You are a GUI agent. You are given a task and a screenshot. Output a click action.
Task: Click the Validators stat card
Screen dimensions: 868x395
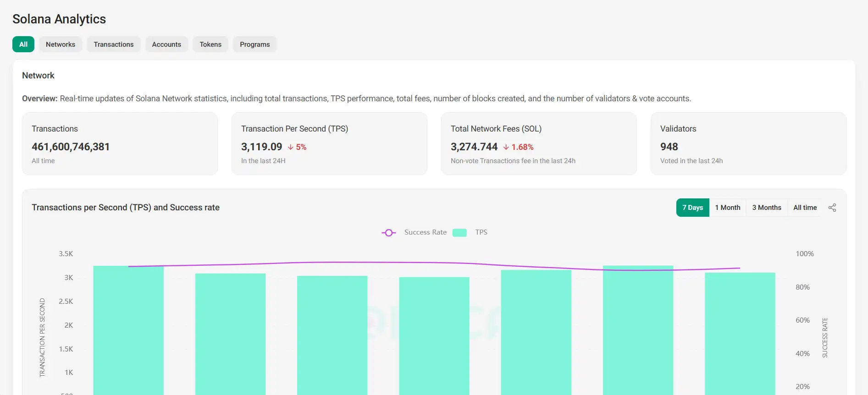click(x=748, y=144)
